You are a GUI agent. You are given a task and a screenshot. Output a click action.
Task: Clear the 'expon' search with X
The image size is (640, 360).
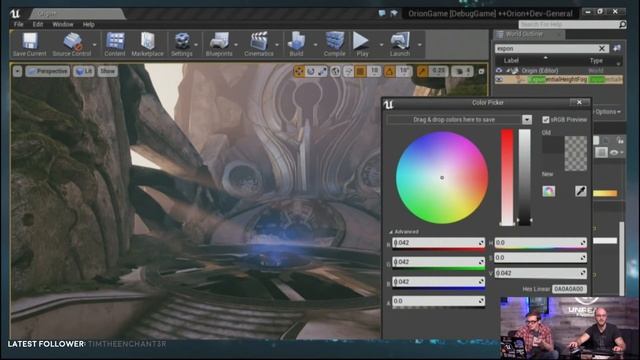602,49
